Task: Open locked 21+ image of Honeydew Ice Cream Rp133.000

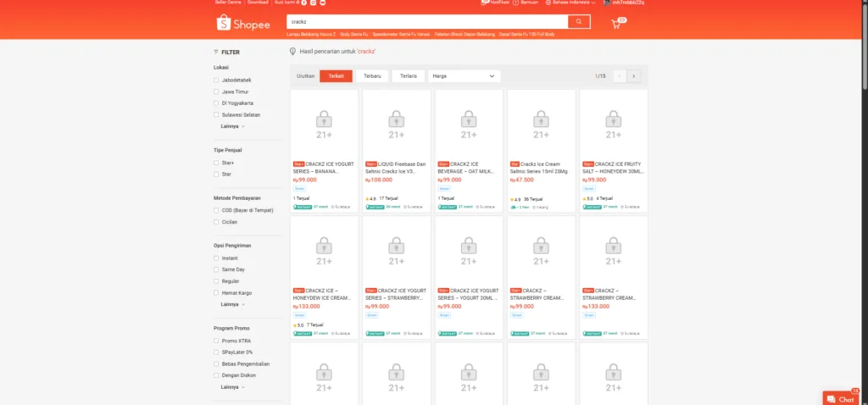Action: (324, 250)
